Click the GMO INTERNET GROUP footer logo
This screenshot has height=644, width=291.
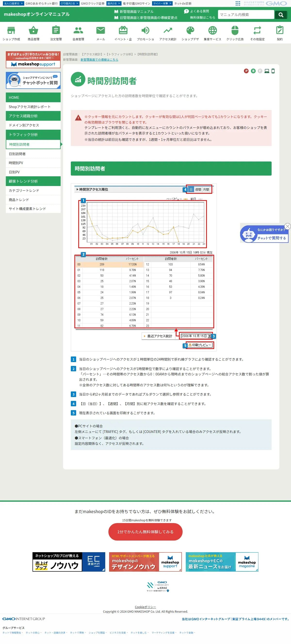point(24,619)
